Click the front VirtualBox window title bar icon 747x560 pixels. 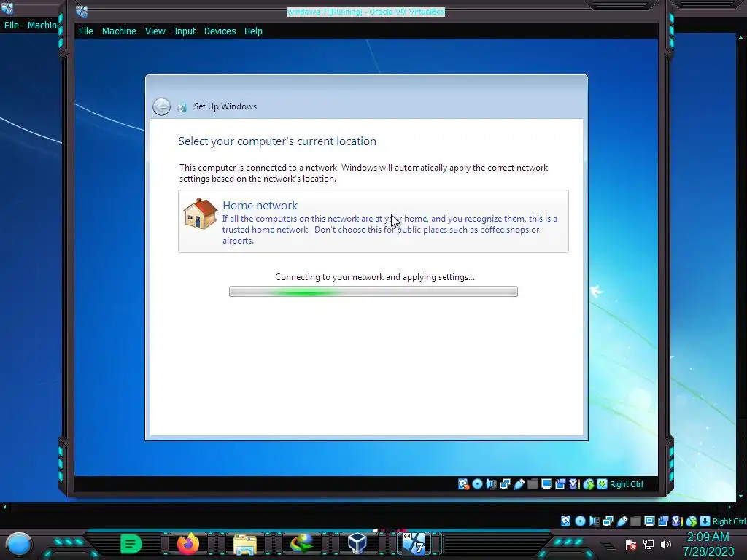click(82, 10)
